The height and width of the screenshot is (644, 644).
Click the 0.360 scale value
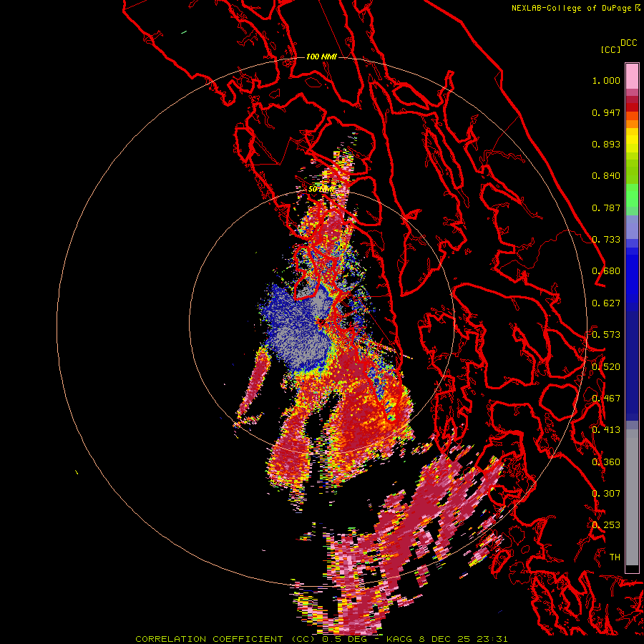tap(606, 462)
